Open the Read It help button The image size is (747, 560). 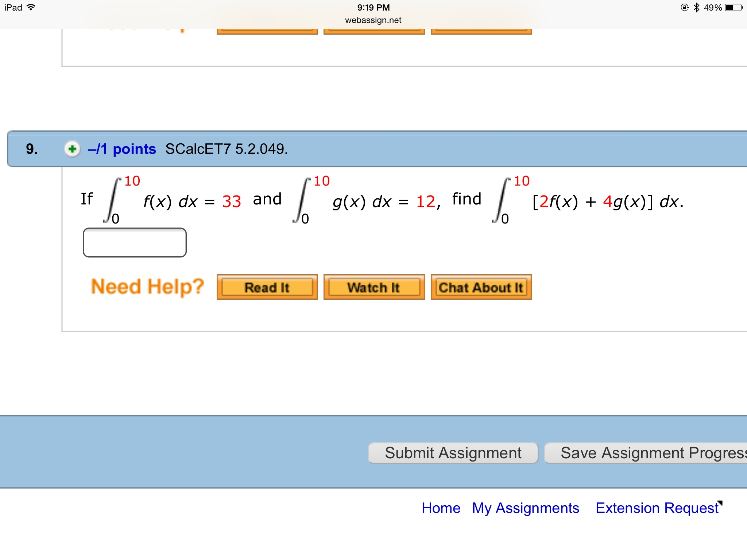(x=267, y=287)
